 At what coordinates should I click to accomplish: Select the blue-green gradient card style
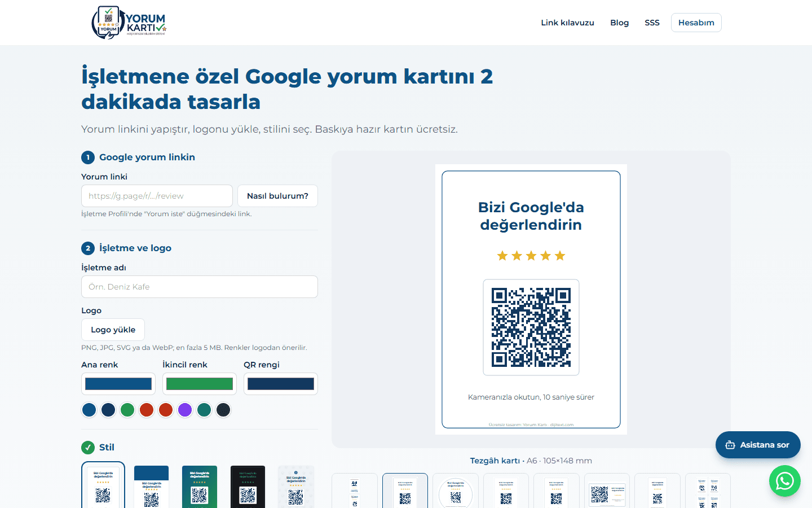pyautogui.click(x=200, y=486)
